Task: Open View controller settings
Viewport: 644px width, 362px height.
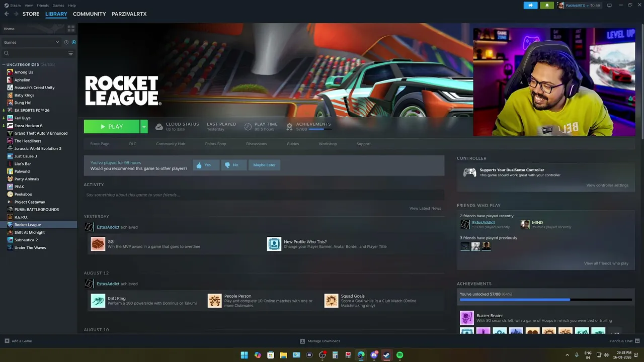Action: [x=607, y=185]
